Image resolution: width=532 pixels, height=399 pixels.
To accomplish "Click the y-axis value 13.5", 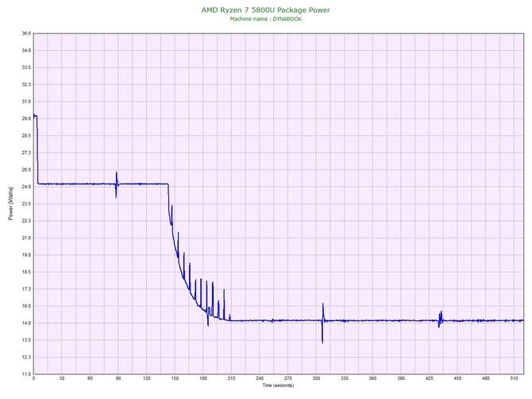I will [26, 340].
